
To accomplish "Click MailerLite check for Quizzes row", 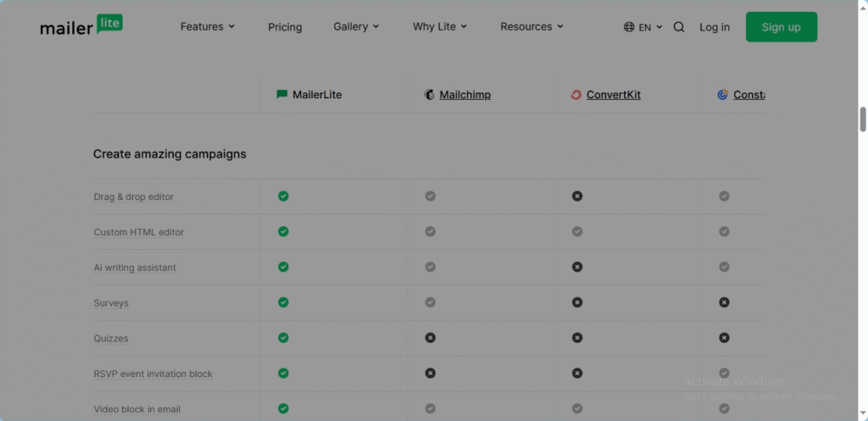I will coord(283,337).
